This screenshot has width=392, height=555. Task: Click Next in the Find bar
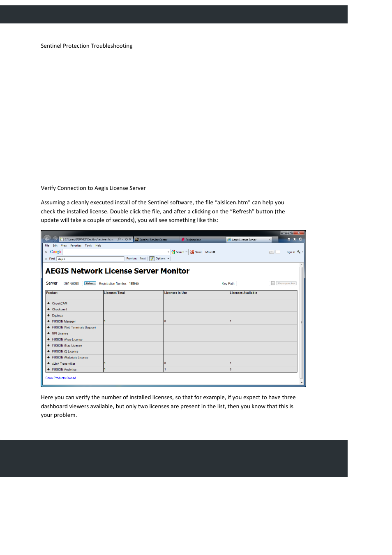[143, 259]
